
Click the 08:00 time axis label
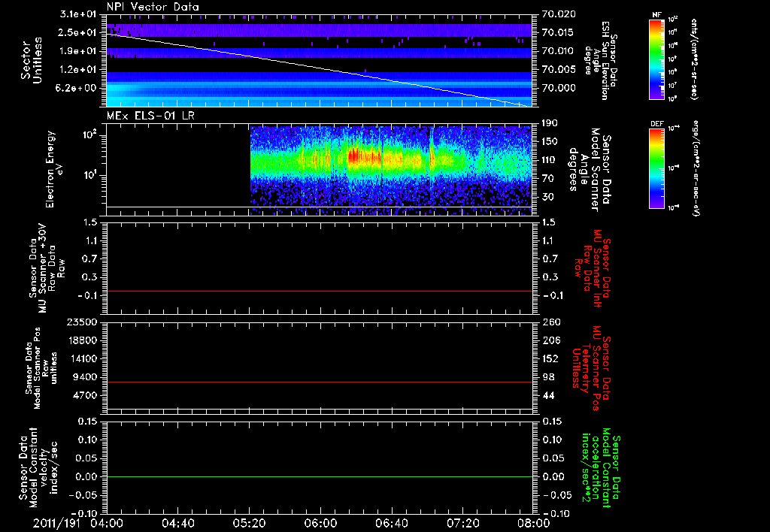532,522
